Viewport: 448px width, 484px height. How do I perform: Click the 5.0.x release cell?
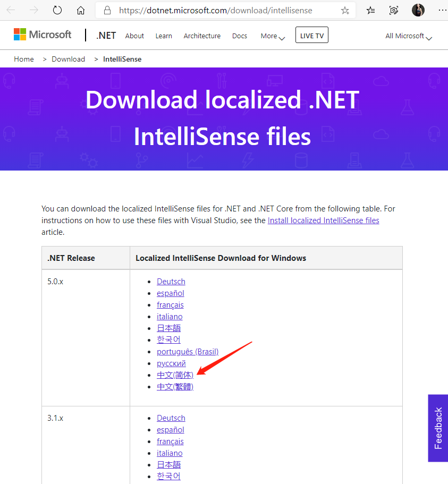coord(86,338)
